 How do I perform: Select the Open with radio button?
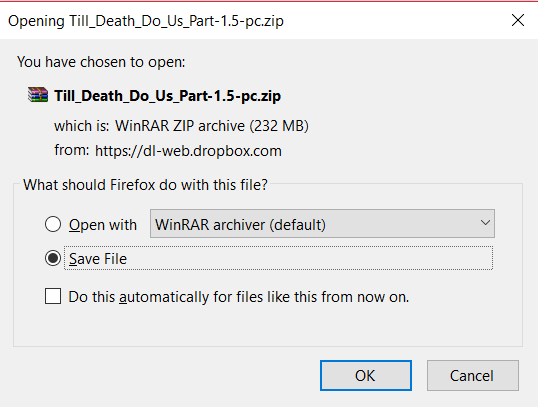[x=53, y=224]
